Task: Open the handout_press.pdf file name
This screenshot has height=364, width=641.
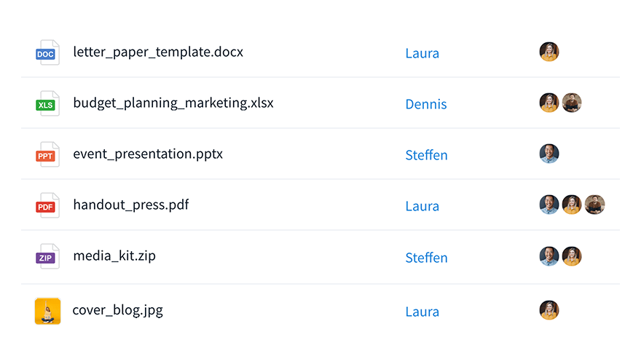Action: pos(131,205)
